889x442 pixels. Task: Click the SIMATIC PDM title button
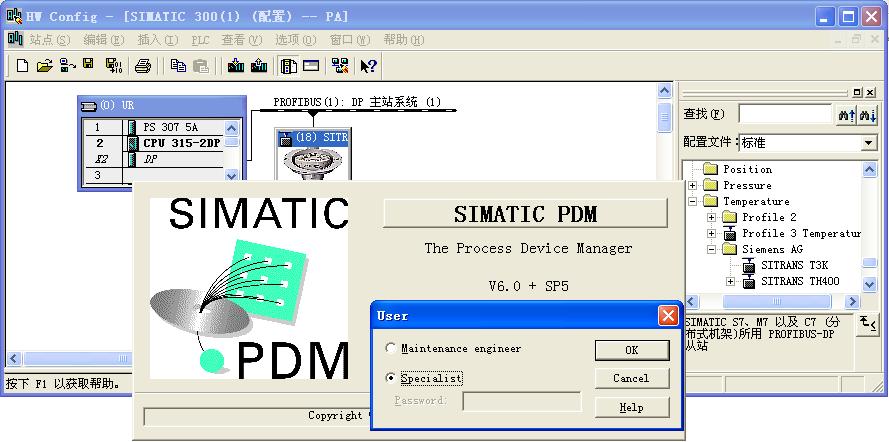[526, 214]
